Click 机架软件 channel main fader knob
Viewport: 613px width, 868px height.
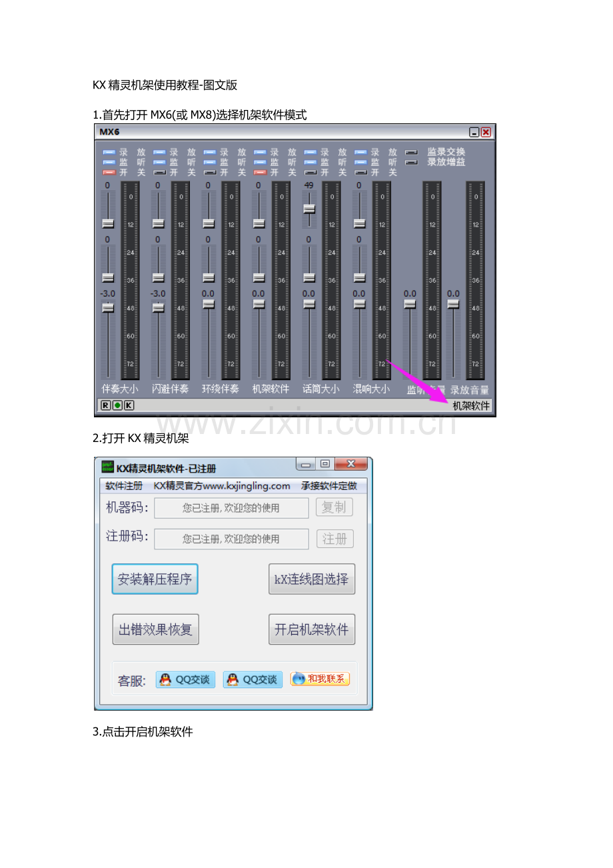(259, 304)
